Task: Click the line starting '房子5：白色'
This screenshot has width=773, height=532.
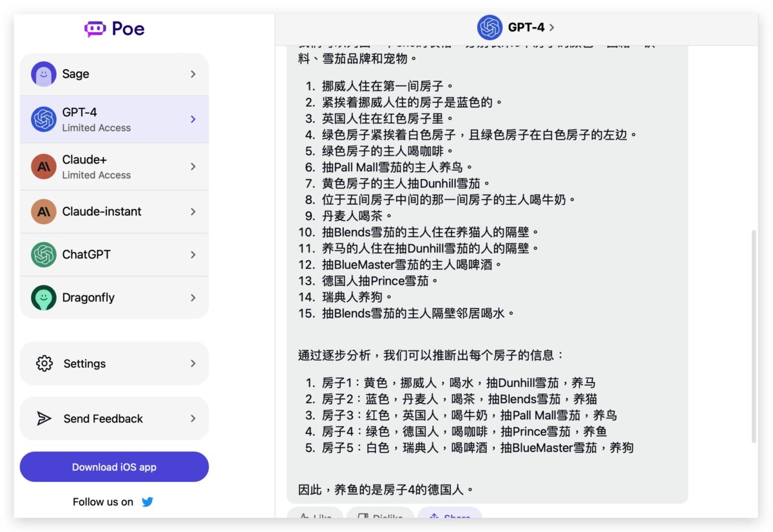Action: [x=477, y=448]
